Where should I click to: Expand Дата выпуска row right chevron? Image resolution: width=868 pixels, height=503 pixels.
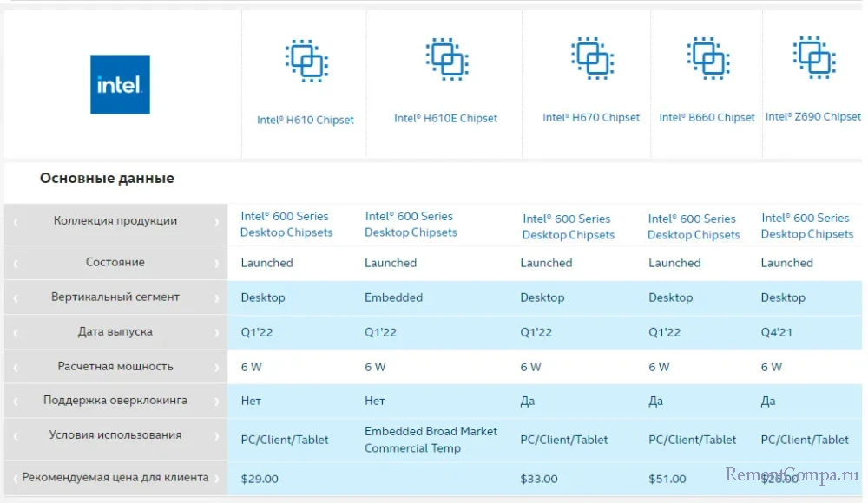tap(217, 332)
